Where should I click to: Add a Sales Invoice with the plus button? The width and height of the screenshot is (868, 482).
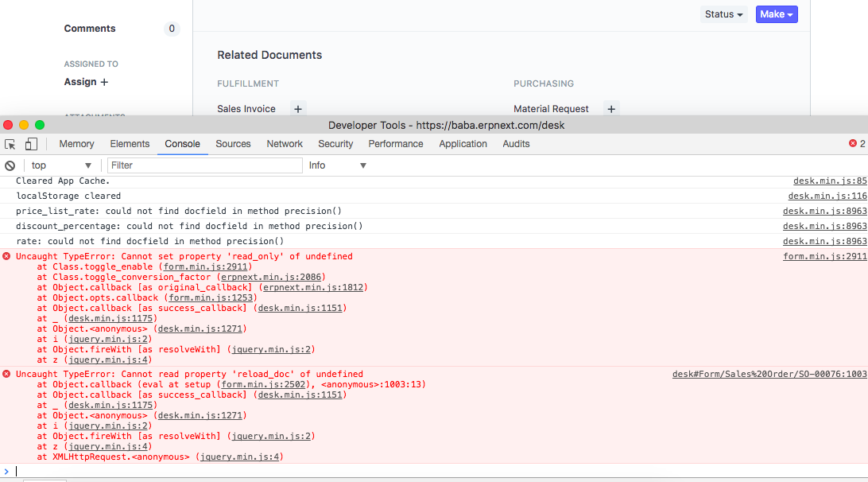[297, 109]
